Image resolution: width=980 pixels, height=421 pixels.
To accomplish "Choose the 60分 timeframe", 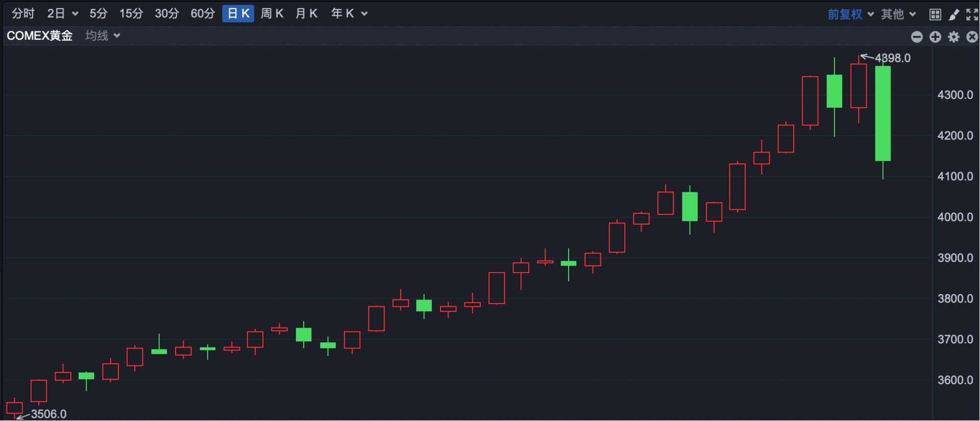I will 203,14.
